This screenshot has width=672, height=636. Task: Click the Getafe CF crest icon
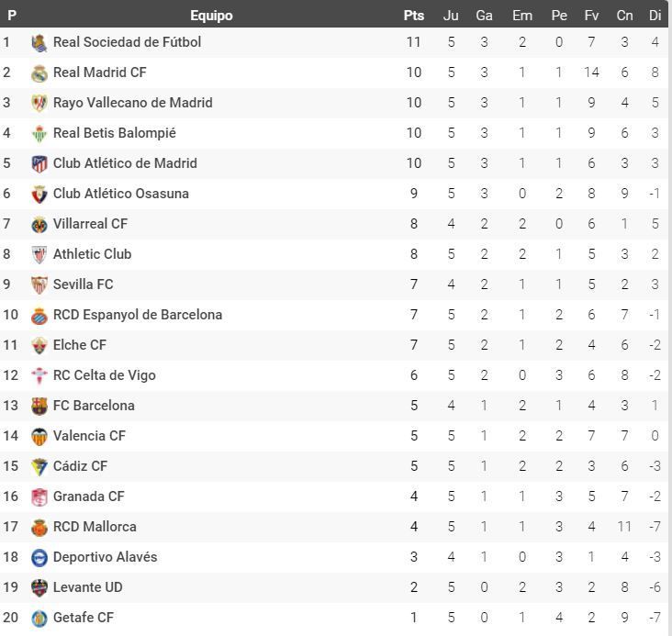(39, 618)
